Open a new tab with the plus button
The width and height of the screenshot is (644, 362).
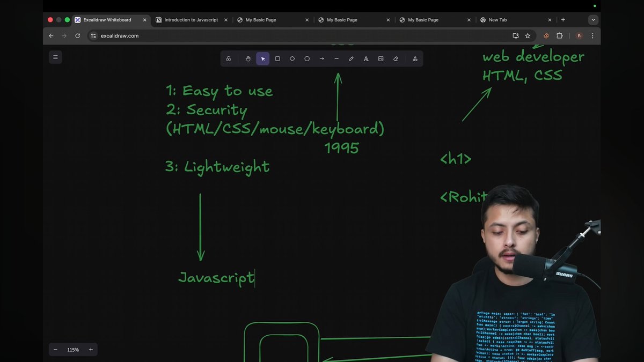[563, 20]
